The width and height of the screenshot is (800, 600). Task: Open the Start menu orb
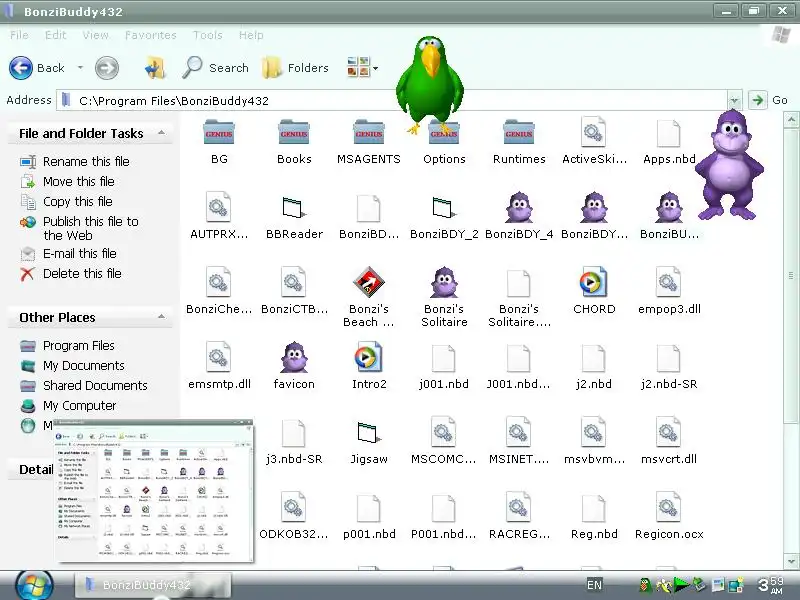point(34,586)
